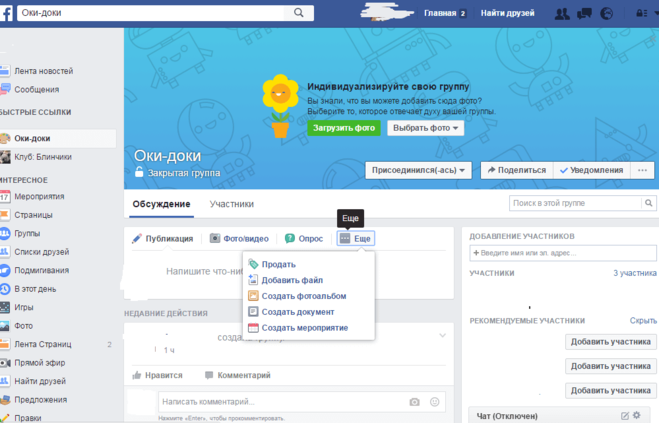Screen dimensions: 659x423
Task: Open chat settings gear icon
Action: 637,415
